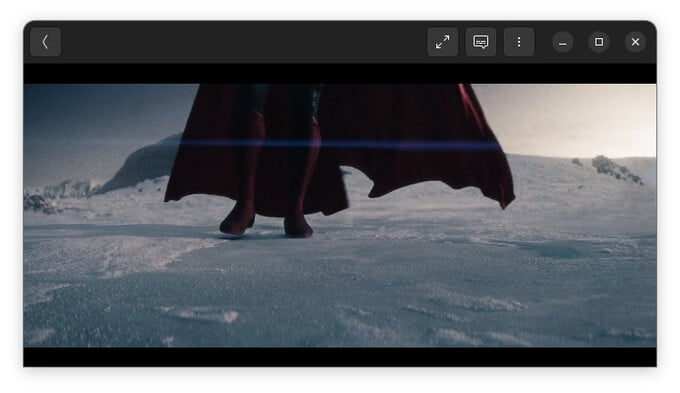Click the bottom black letterbox bar
This screenshot has width=680, height=393.
[340, 357]
